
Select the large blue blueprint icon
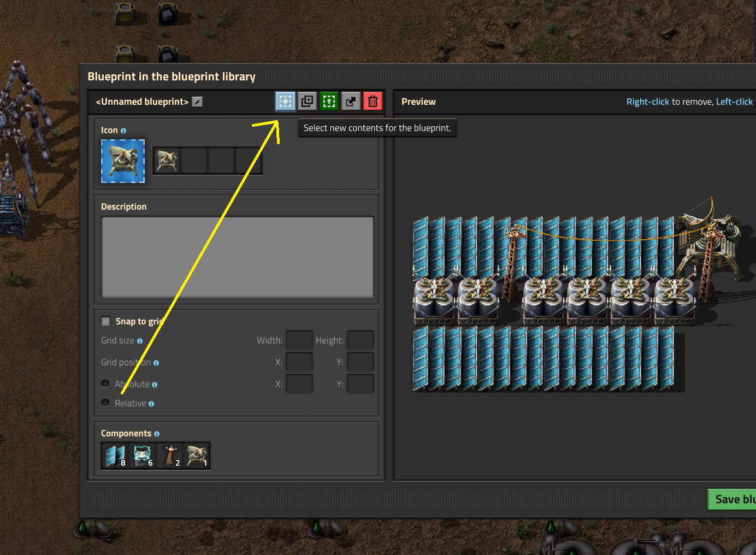123,161
